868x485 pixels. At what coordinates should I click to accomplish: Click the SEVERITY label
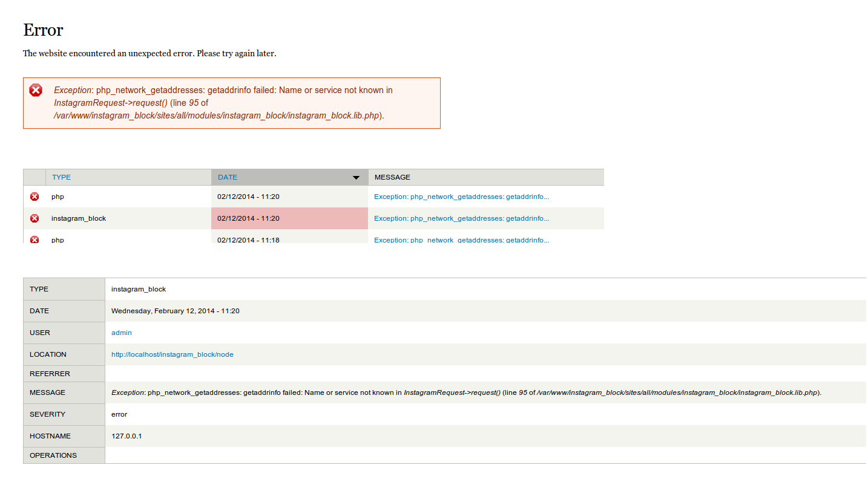click(47, 414)
